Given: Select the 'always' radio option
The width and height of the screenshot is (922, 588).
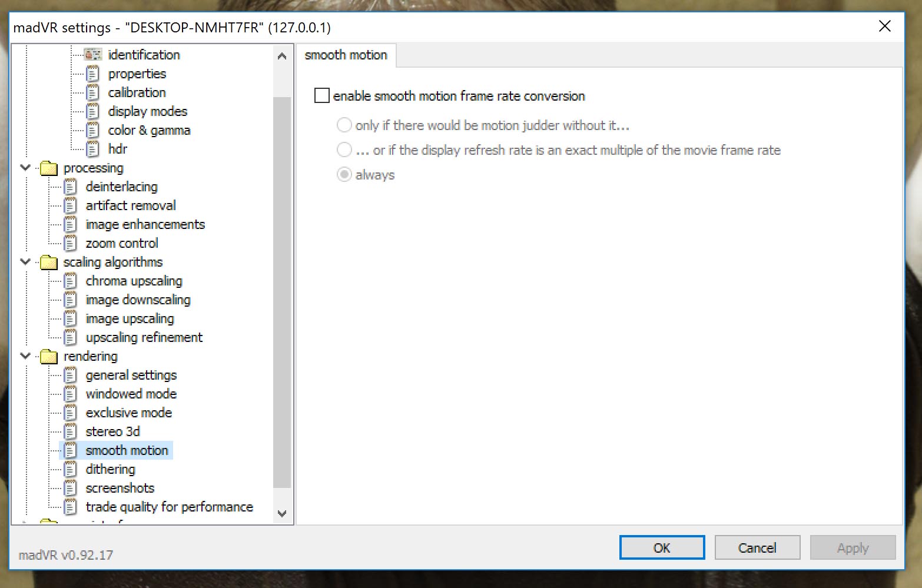Looking at the screenshot, I should [344, 175].
